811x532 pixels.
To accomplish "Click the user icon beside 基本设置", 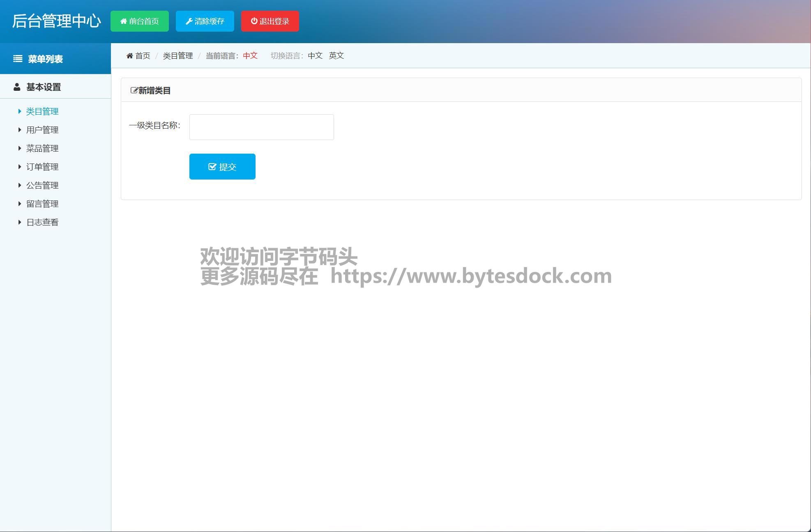I will (x=17, y=87).
